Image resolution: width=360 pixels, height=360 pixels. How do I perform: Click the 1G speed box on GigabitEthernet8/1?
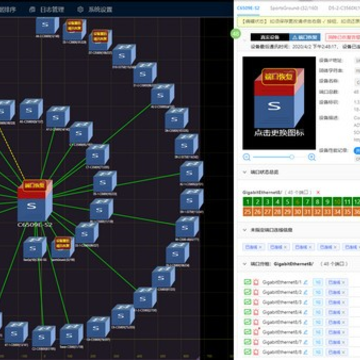(318, 282)
